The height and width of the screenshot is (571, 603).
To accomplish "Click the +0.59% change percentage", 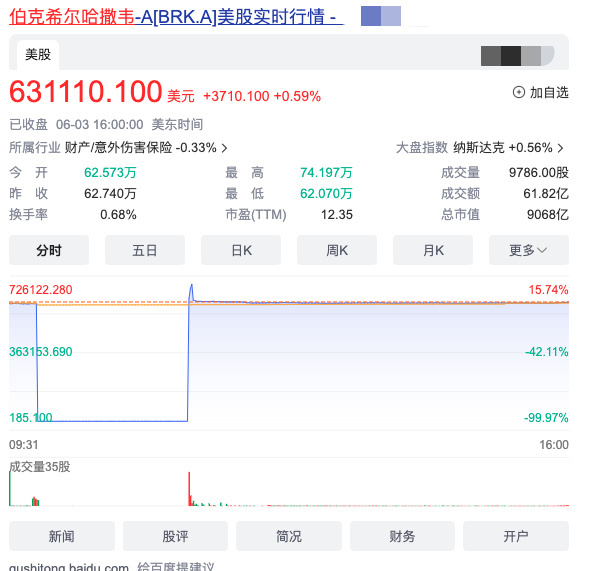I will pyautogui.click(x=297, y=96).
